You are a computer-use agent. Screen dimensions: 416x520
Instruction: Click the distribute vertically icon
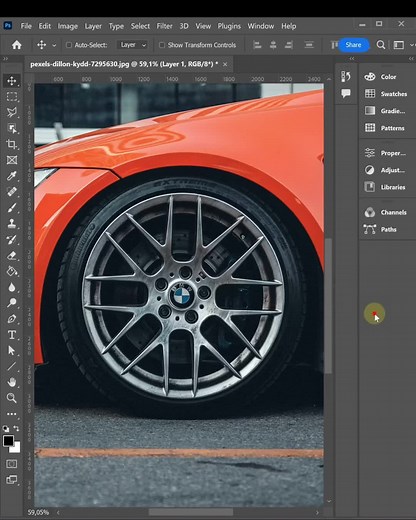tap(309, 45)
